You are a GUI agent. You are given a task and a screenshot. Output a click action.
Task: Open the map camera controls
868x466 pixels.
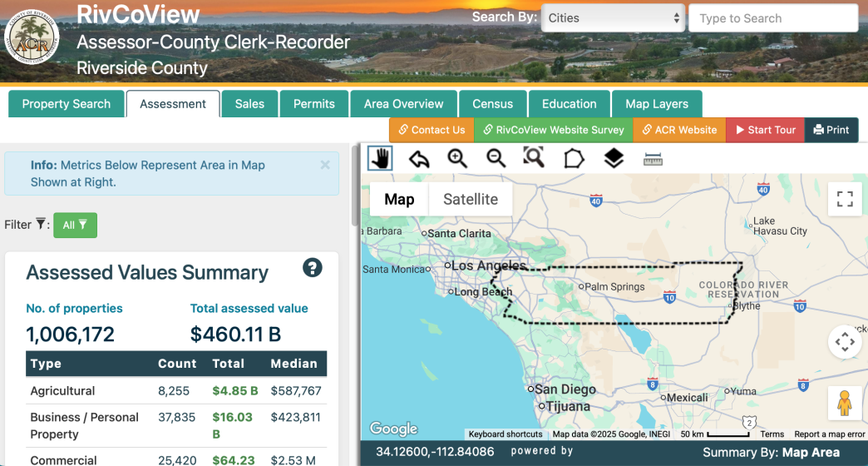(845, 342)
